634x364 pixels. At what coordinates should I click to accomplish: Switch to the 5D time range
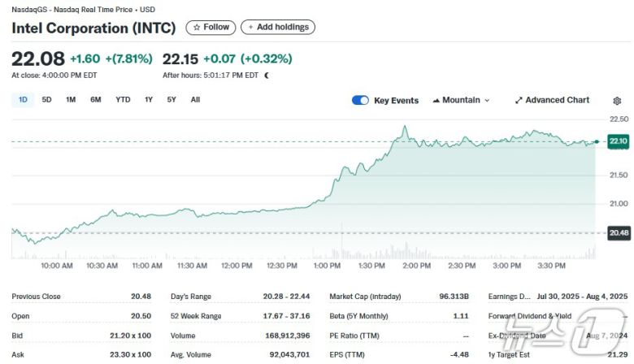[x=47, y=100]
